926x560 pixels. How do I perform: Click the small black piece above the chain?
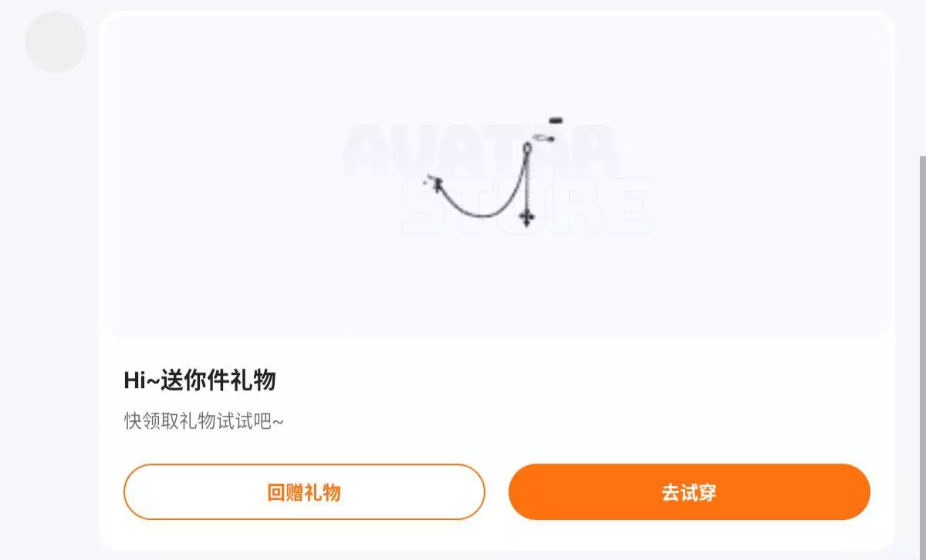tap(556, 120)
